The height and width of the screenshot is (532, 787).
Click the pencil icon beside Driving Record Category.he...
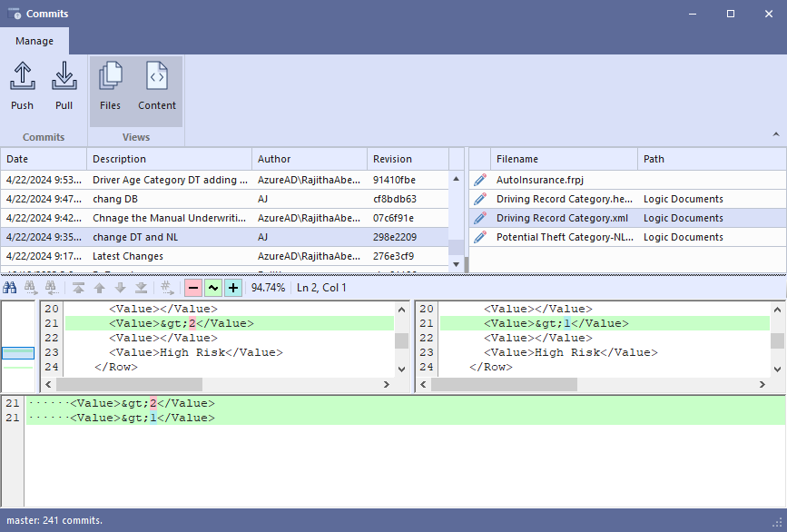pyautogui.click(x=480, y=199)
